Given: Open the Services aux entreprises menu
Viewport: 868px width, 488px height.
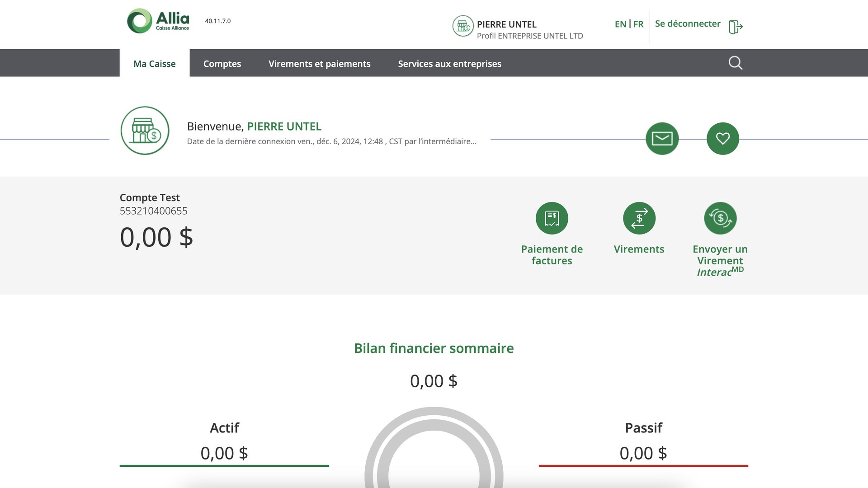Looking at the screenshot, I should tap(449, 64).
